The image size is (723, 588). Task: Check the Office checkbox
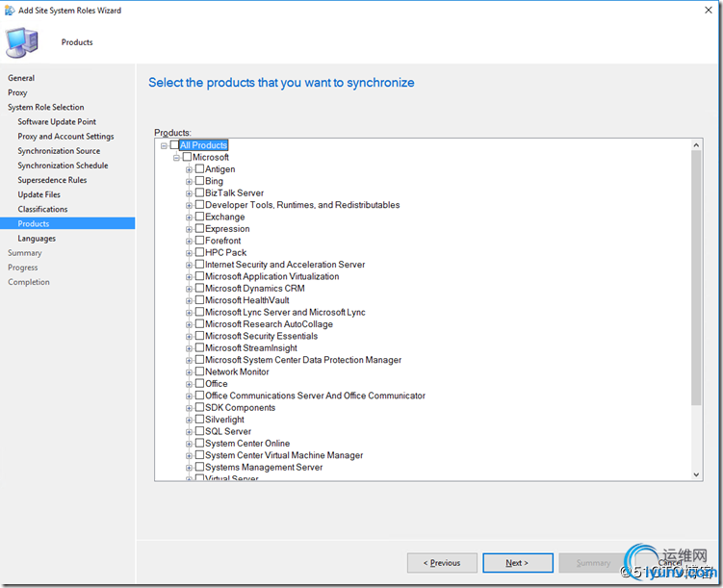pos(199,383)
